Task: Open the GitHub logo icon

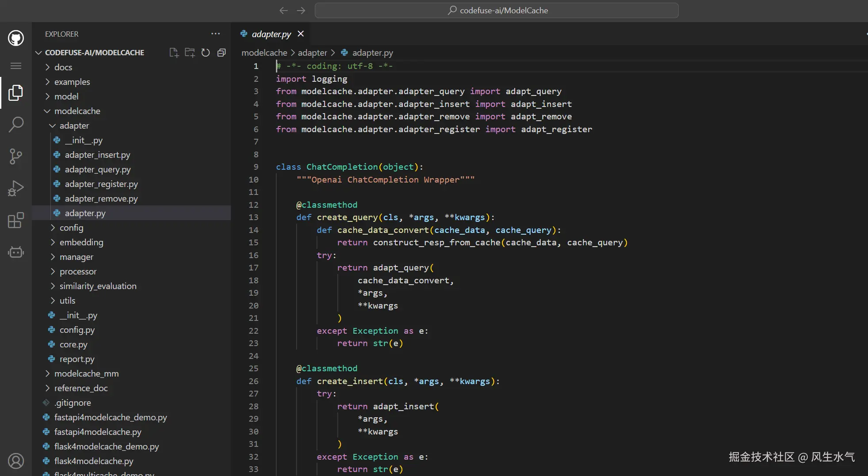Action: point(16,38)
